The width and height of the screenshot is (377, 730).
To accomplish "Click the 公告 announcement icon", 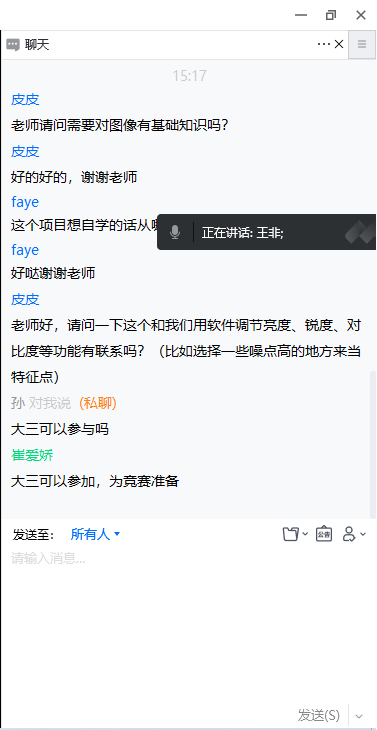I will click(x=324, y=534).
